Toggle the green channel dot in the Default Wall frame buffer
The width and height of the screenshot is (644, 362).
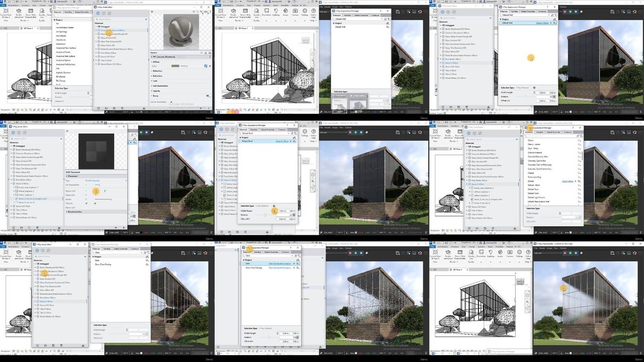570,12
